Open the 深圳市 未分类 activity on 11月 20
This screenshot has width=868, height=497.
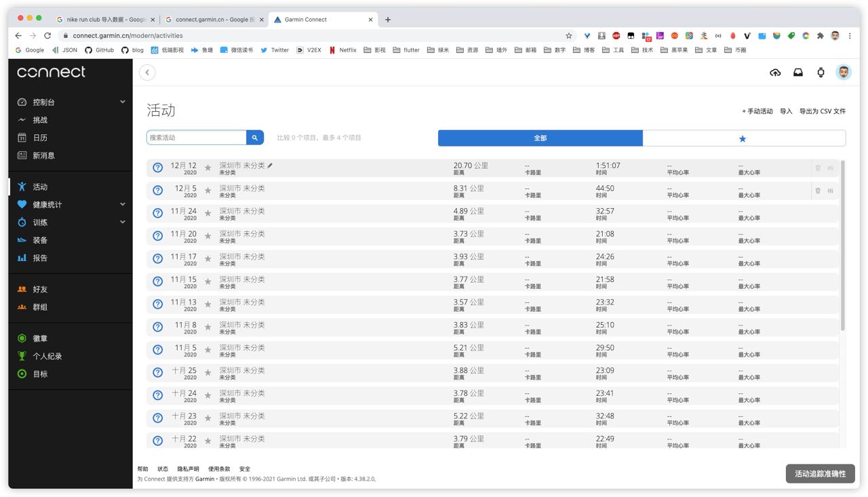(x=242, y=233)
